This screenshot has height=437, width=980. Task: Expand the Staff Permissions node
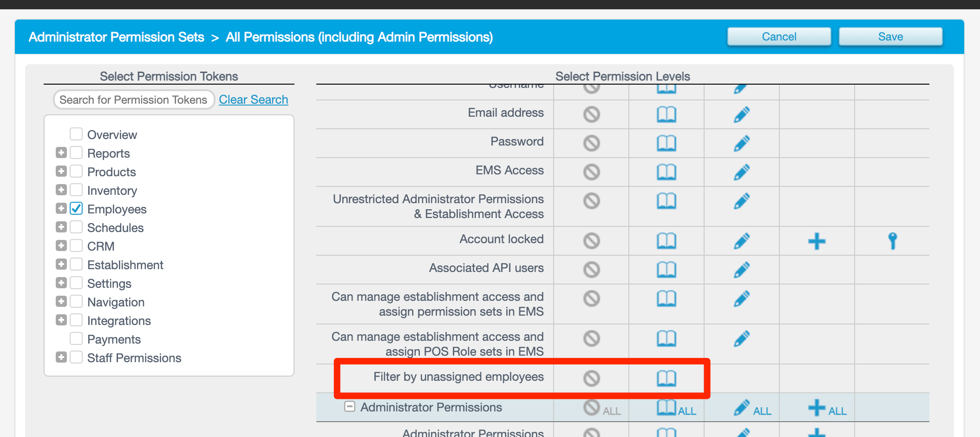point(61,358)
